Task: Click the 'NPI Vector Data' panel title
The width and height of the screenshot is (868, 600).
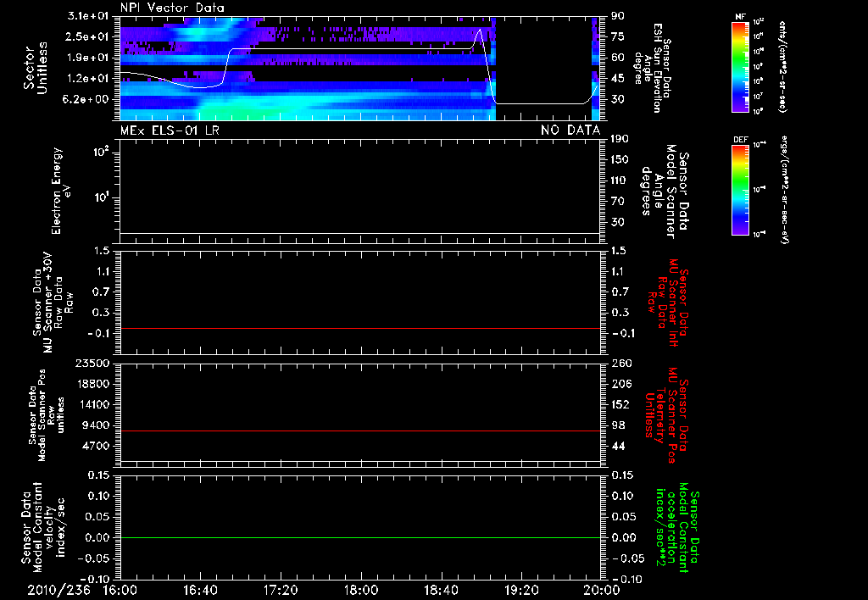Action: click(x=173, y=8)
